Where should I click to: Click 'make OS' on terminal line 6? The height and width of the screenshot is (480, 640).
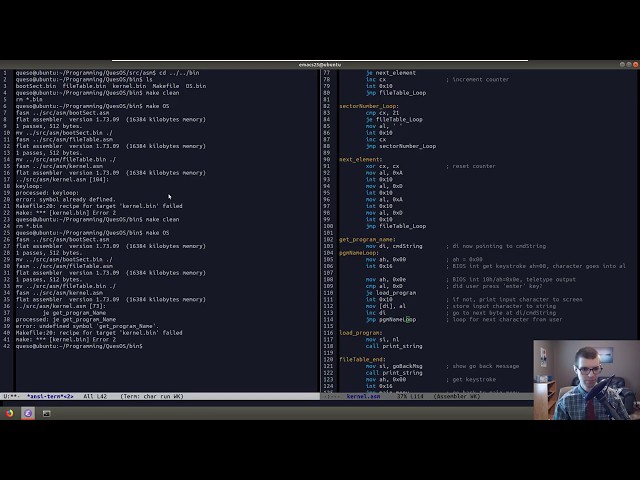point(158,106)
